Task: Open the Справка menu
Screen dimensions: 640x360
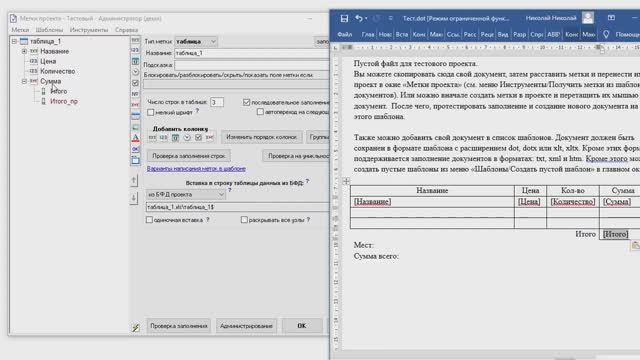Action: 127,30
